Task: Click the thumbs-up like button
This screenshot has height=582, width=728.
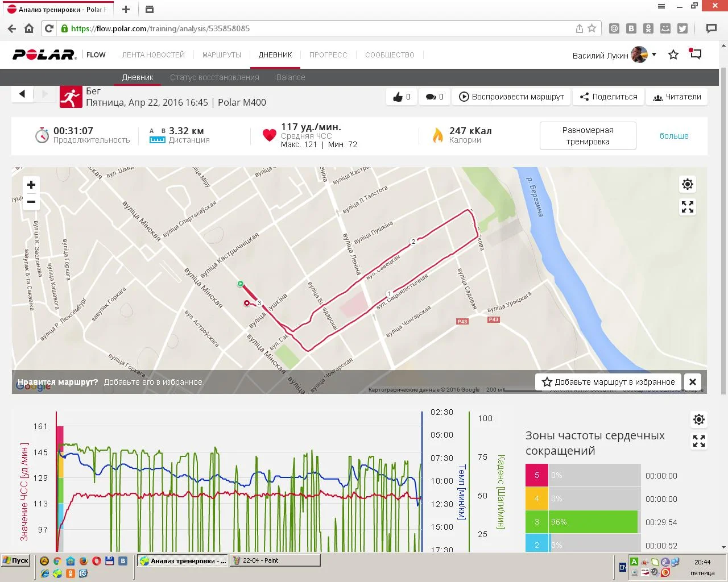Action: click(402, 97)
